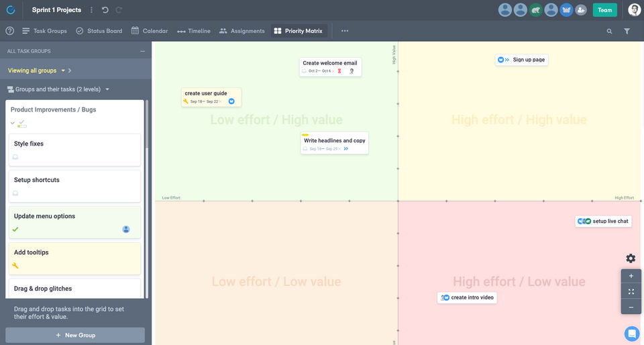This screenshot has width=644, height=345.
Task: Click the status icon on Style fixes
Action: tap(15, 157)
